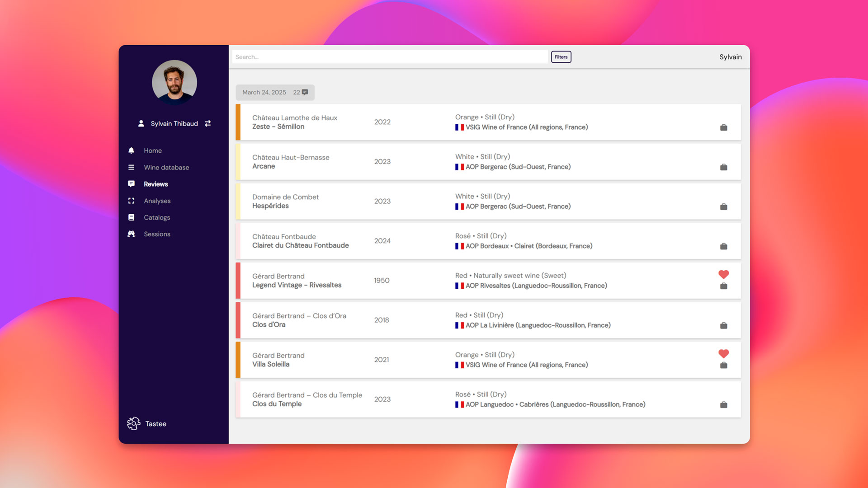Open the Clos du Temple review entry
The height and width of the screenshot is (488, 868).
(277, 404)
